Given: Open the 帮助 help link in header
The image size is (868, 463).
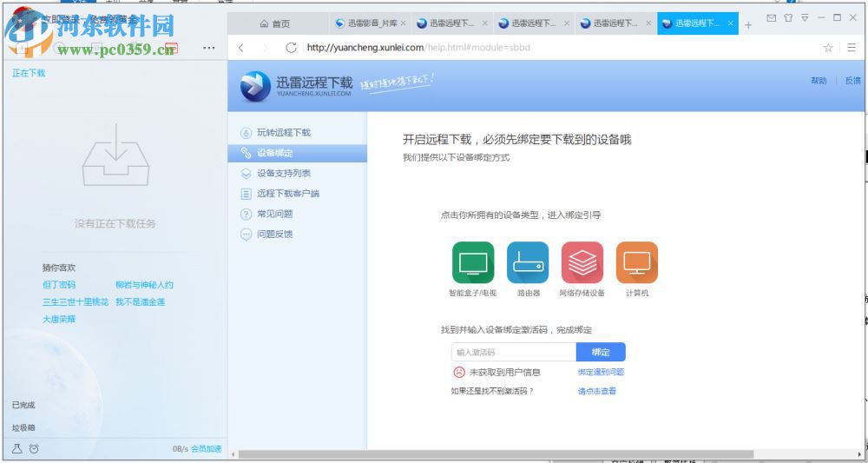Looking at the screenshot, I should pos(819,81).
